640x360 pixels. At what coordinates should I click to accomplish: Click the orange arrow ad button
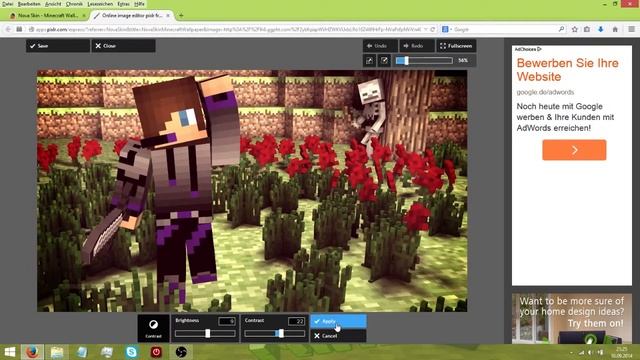tap(574, 150)
